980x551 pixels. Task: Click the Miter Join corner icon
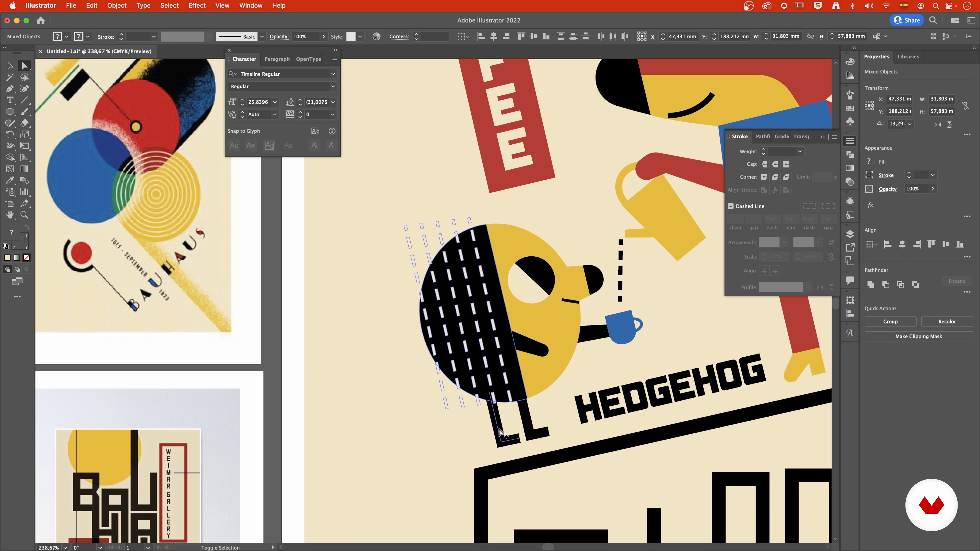coord(764,177)
